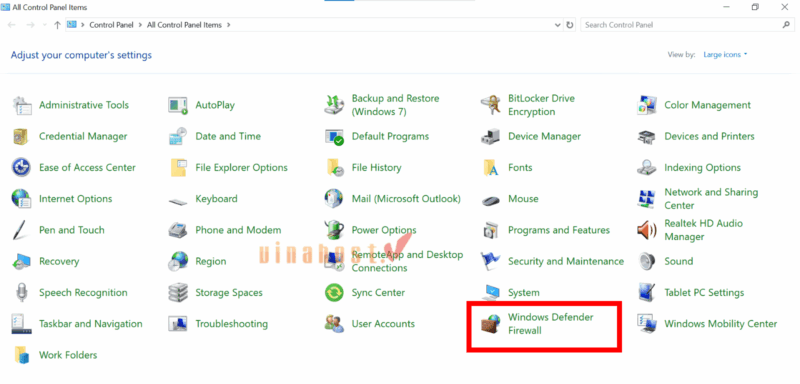Open the Work Folders icon

(x=21, y=355)
